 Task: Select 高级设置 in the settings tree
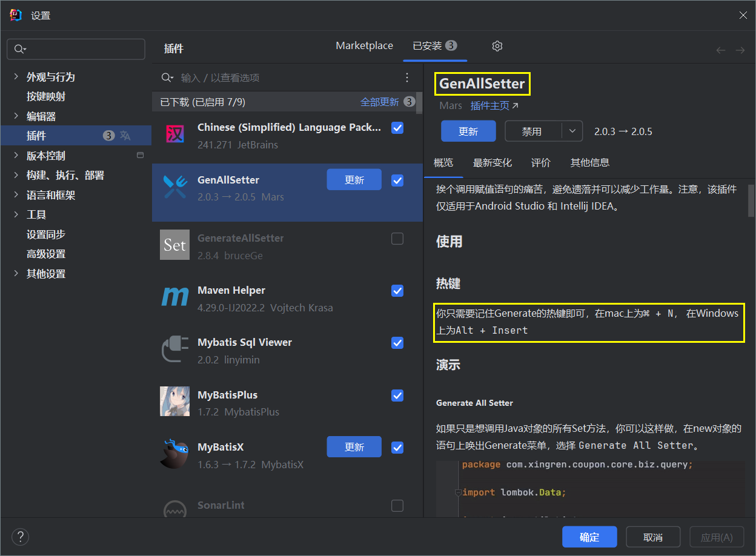tap(46, 254)
